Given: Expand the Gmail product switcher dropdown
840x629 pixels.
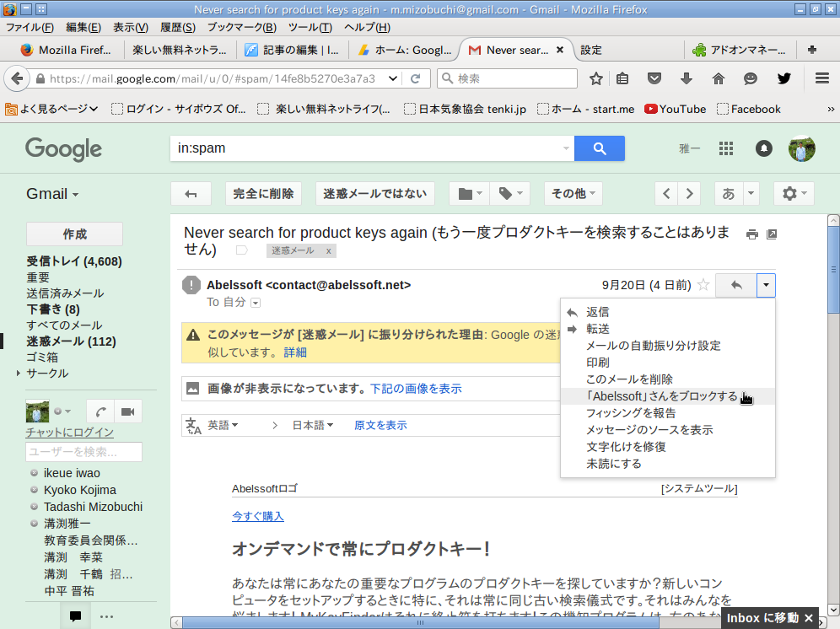Looking at the screenshot, I should tap(52, 194).
